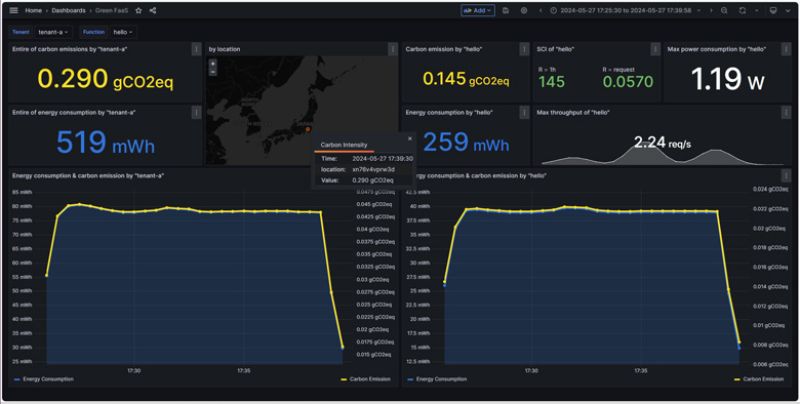
Task: Toggle Carbon Emission series in hello legend
Action: [x=763, y=380]
